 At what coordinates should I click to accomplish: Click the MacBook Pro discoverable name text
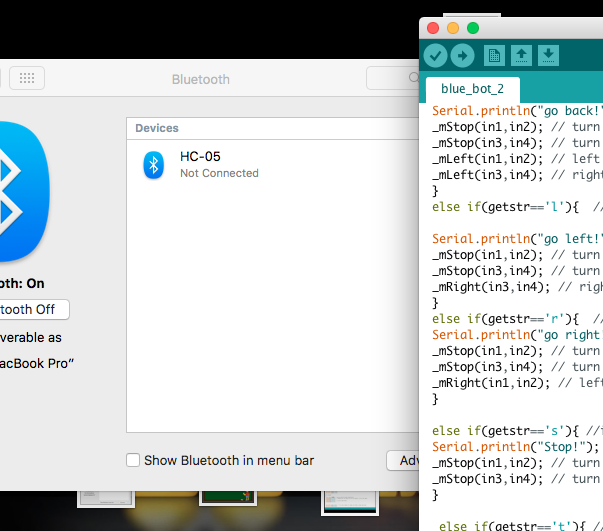tap(37, 363)
